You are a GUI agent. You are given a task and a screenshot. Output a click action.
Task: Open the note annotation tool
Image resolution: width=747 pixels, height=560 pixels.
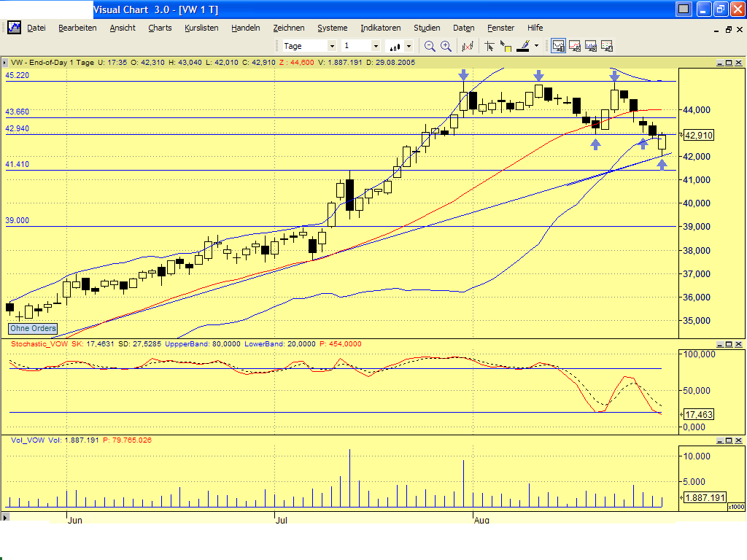point(508,45)
